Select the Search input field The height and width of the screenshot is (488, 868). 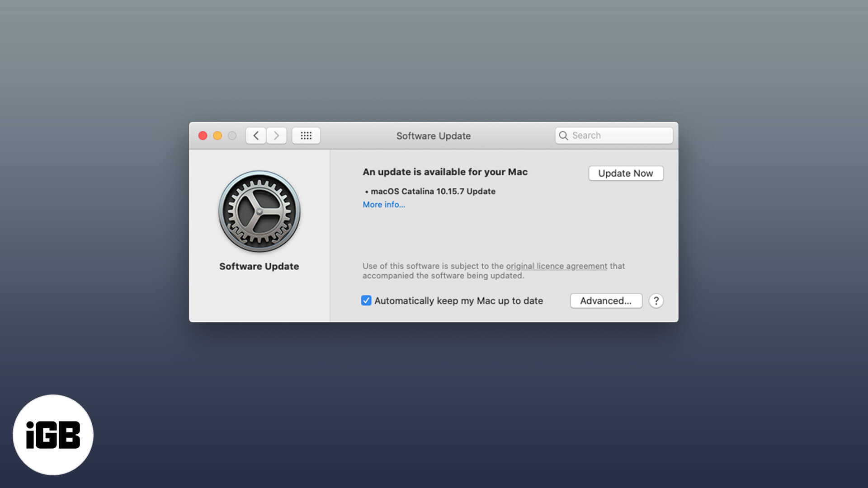(613, 135)
